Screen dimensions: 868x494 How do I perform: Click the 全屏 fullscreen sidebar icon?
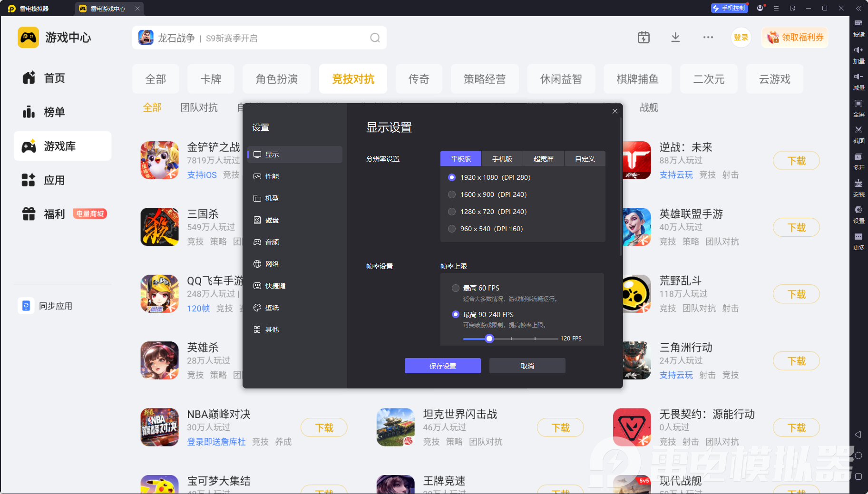click(858, 108)
